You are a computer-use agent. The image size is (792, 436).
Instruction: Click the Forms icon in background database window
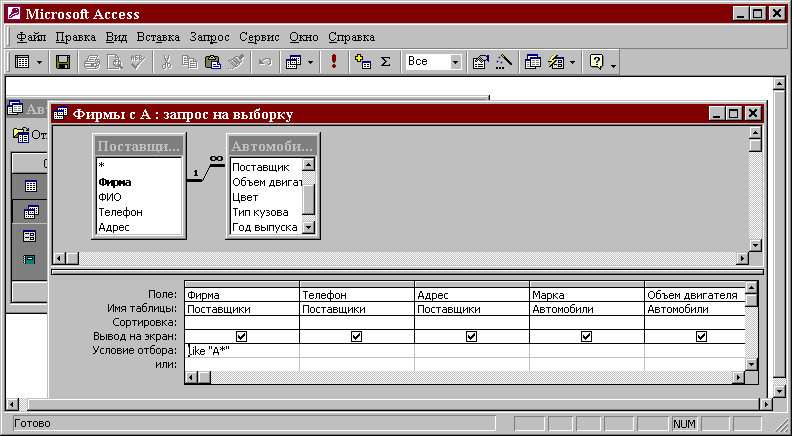pos(30,236)
